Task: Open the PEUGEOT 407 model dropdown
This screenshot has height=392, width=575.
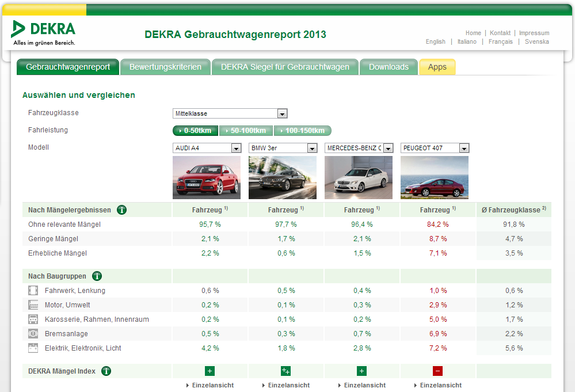Action: [x=435, y=148]
